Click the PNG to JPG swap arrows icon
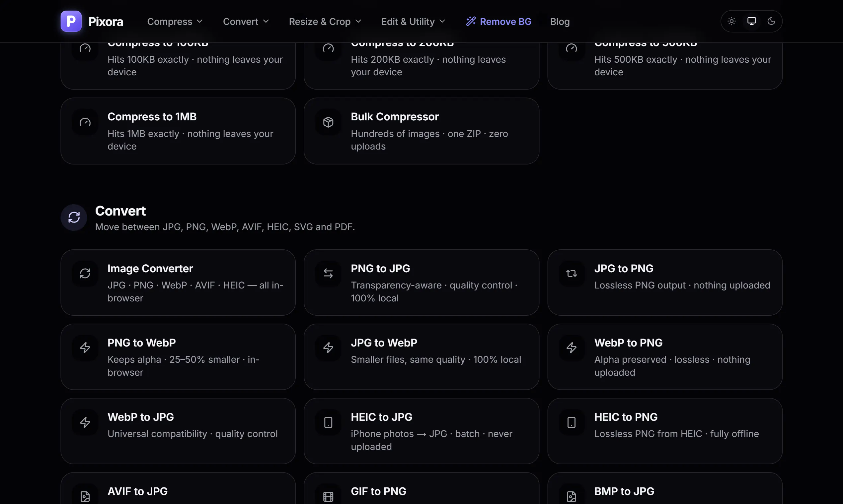 [x=328, y=274]
